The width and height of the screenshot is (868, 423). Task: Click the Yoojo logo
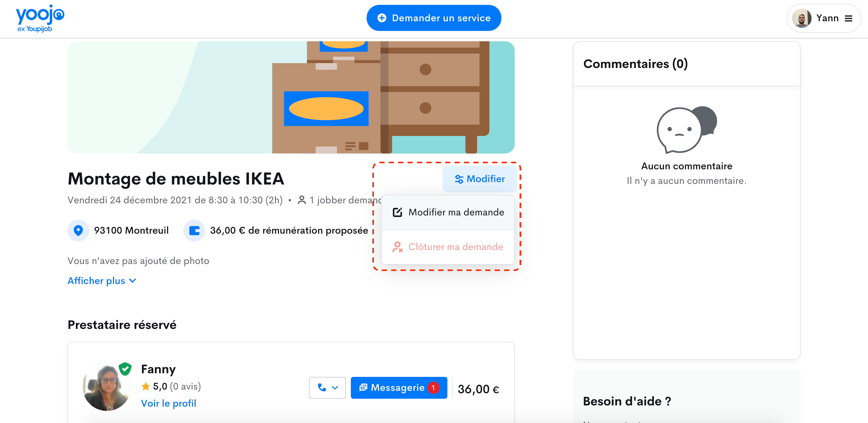(x=40, y=18)
